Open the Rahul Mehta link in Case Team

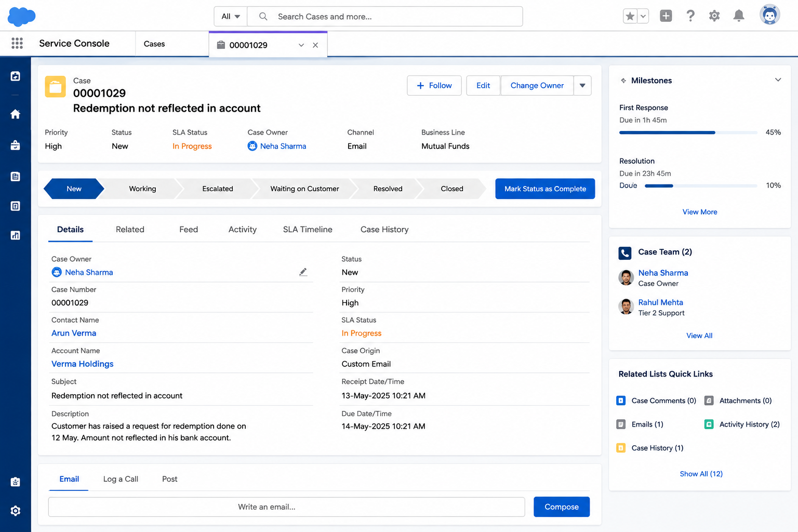661,302
